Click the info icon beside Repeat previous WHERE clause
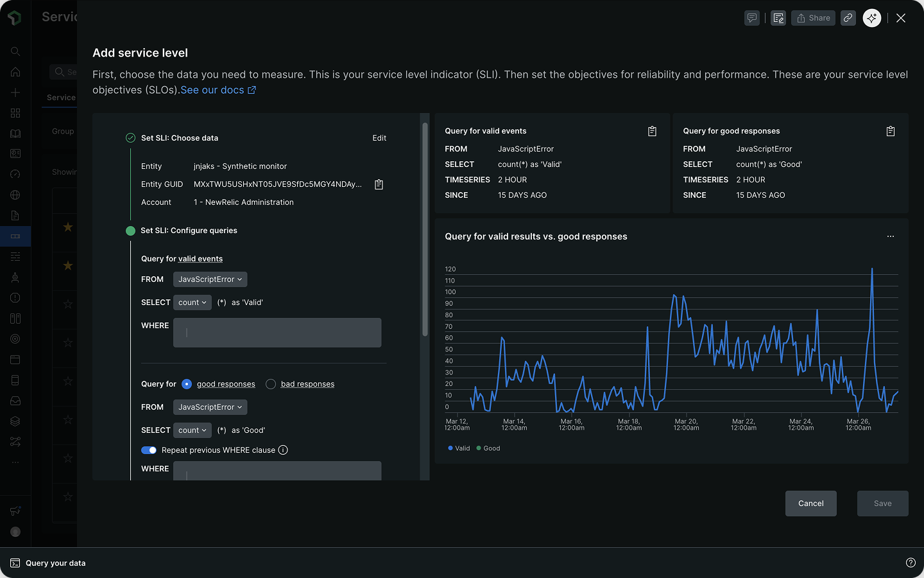 point(283,450)
